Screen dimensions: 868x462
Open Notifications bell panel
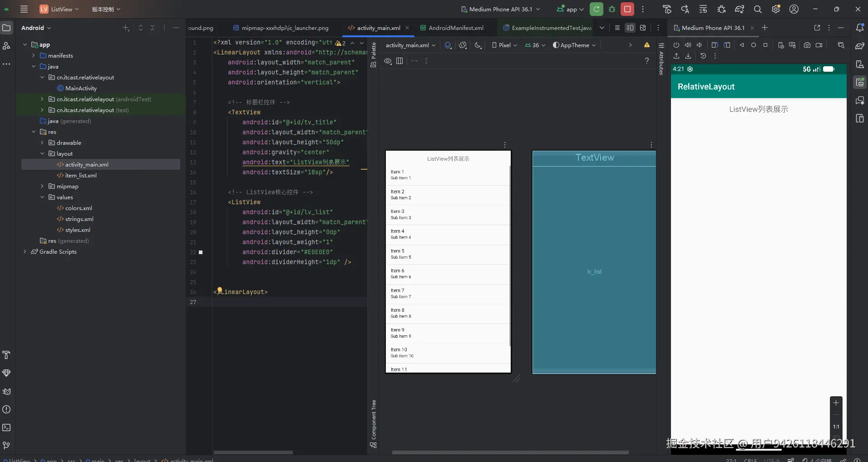point(859,28)
